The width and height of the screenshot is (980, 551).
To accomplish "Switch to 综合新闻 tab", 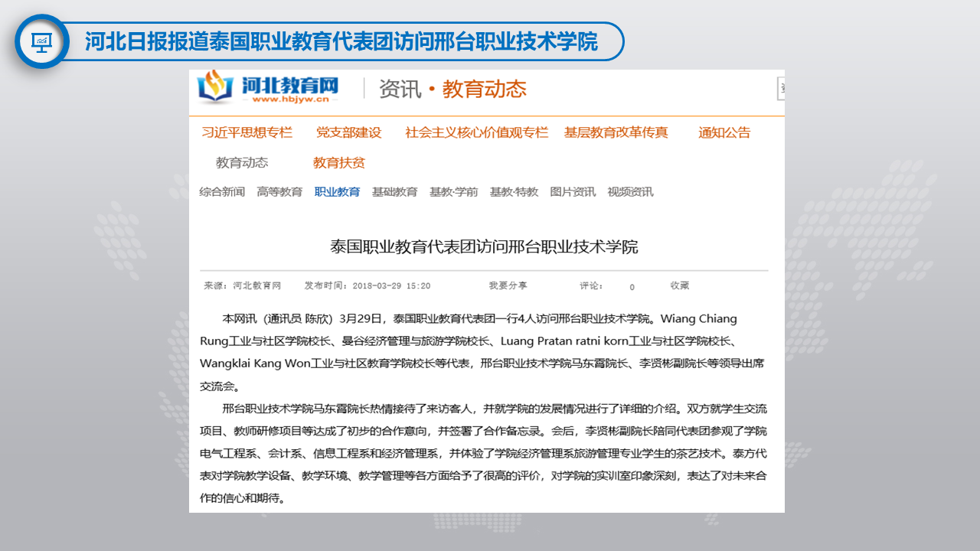I will (222, 192).
